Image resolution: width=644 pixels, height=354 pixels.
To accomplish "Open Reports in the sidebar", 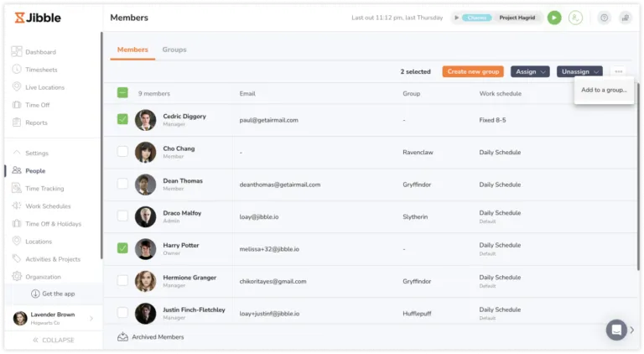I will (x=36, y=122).
